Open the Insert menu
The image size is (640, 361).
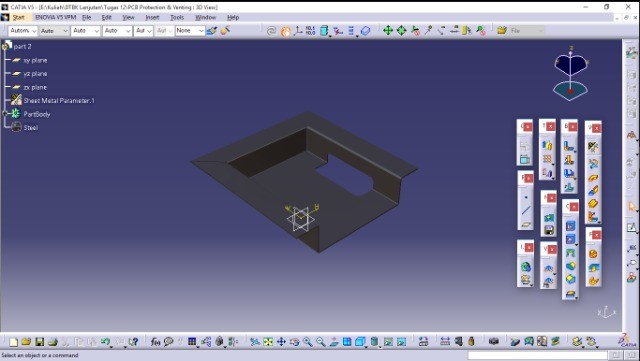[152, 18]
